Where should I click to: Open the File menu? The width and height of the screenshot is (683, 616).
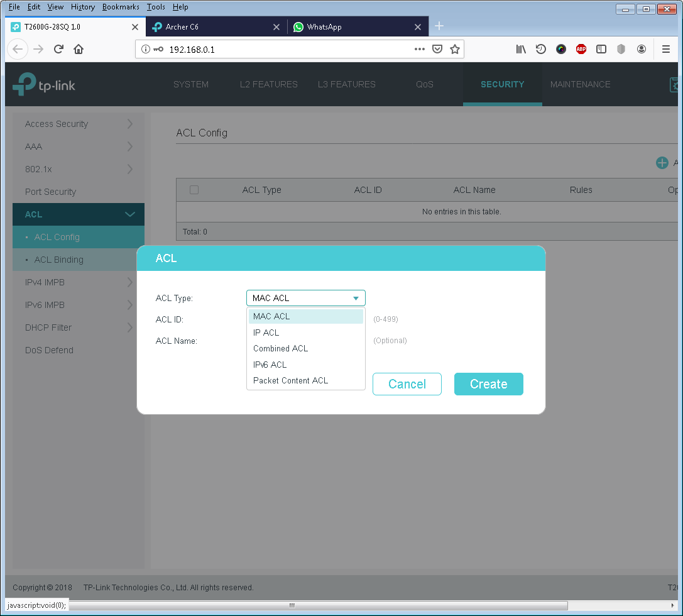(x=14, y=7)
